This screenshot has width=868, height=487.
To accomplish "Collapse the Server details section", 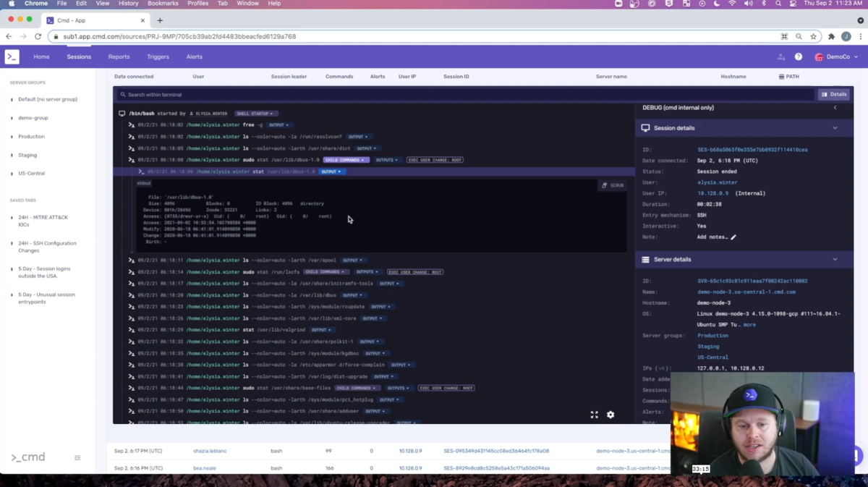I will (x=835, y=259).
